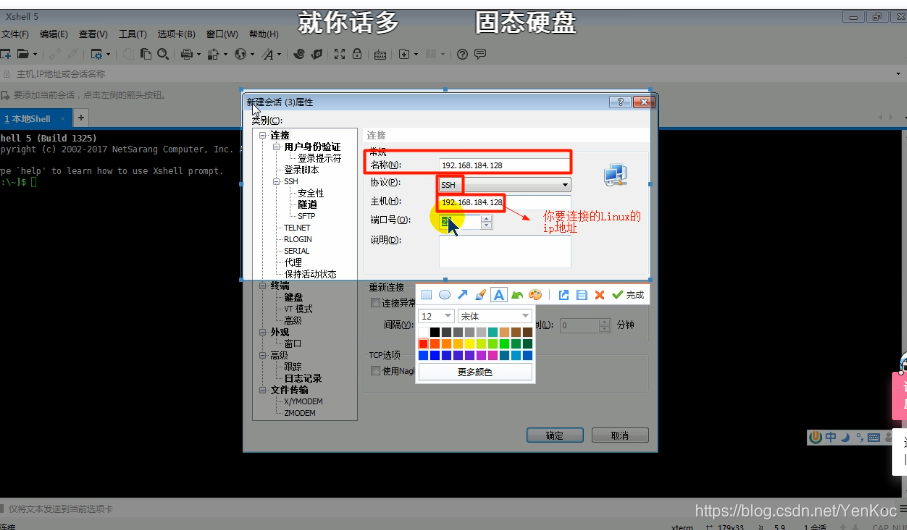Select the paintbrush annotation tool
Screen dimensions: 907x530
480,295
